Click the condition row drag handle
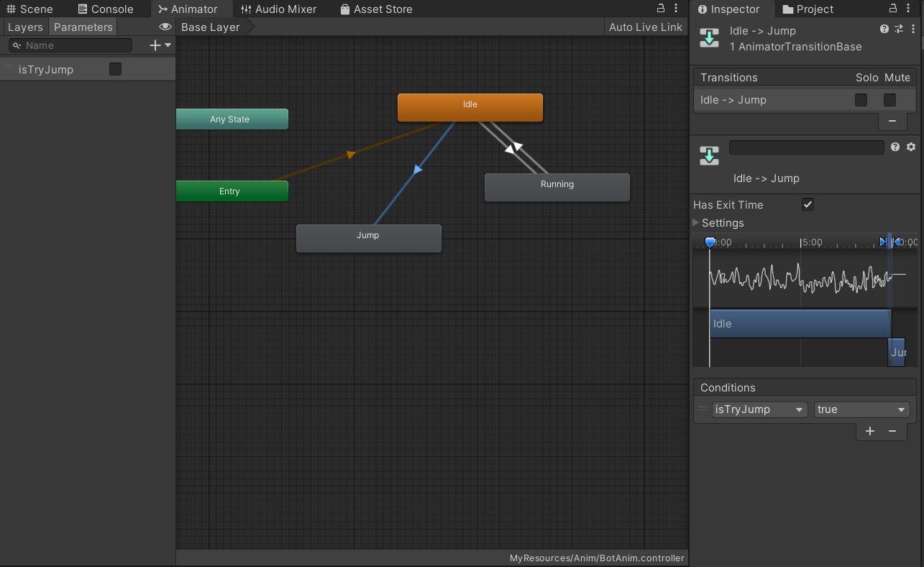This screenshot has width=924, height=567. click(703, 409)
